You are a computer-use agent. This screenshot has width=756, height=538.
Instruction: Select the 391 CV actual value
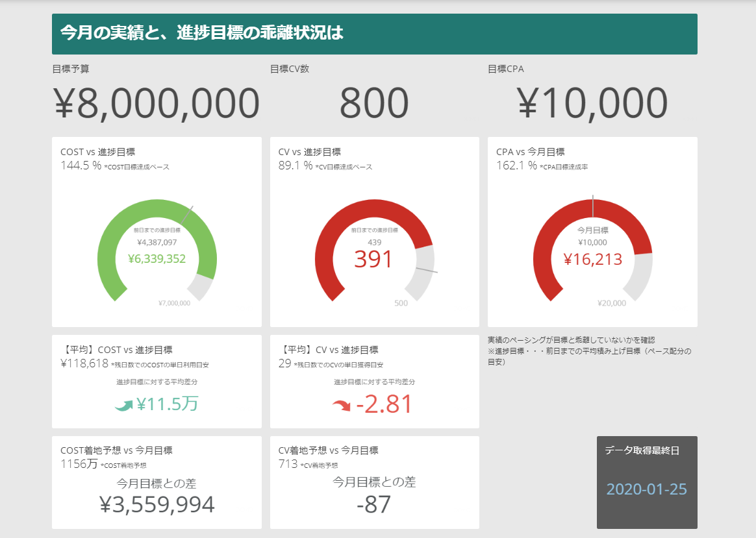(373, 260)
